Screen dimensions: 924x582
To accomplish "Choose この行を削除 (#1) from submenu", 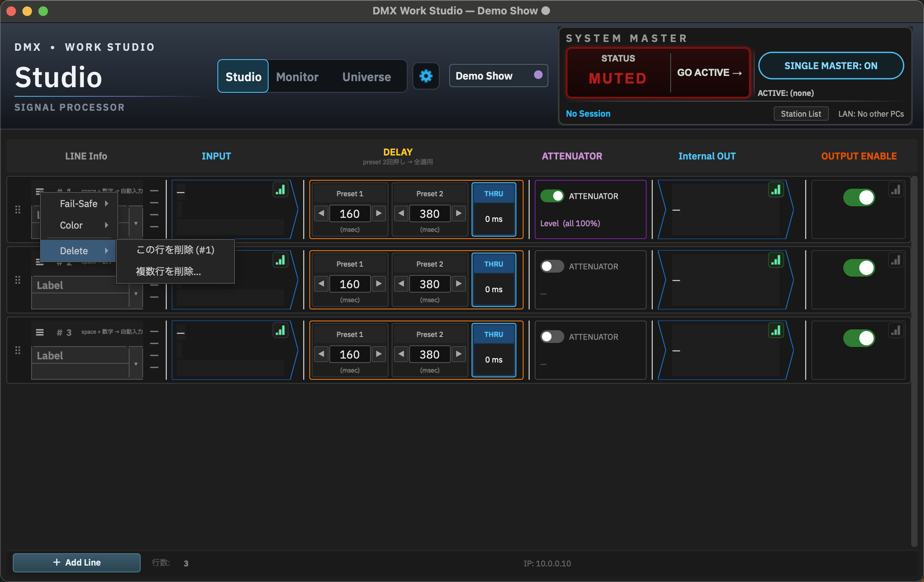I will [175, 250].
